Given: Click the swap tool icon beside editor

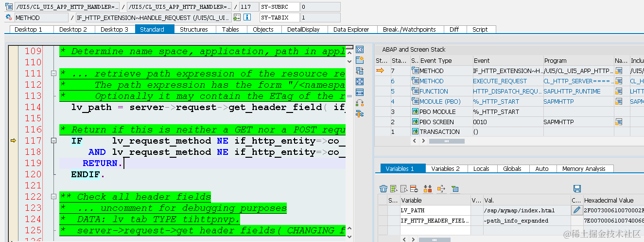Looking at the screenshot, I should tap(360, 103).
